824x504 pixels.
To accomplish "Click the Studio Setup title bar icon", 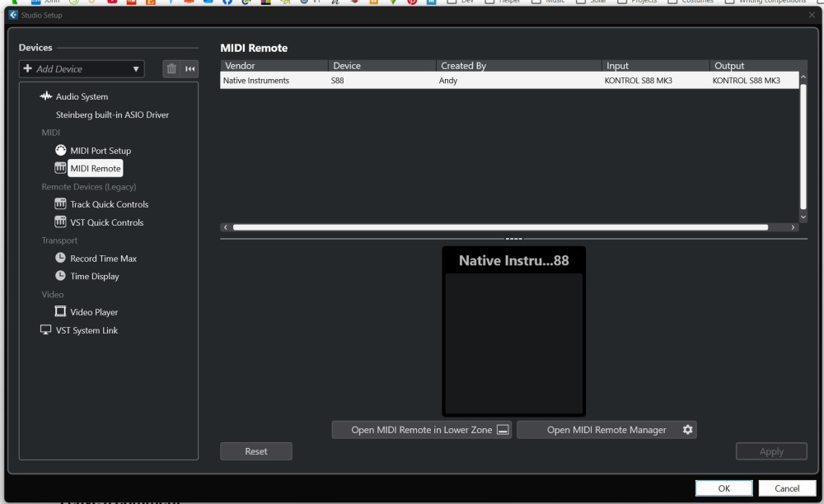I will tap(13, 15).
